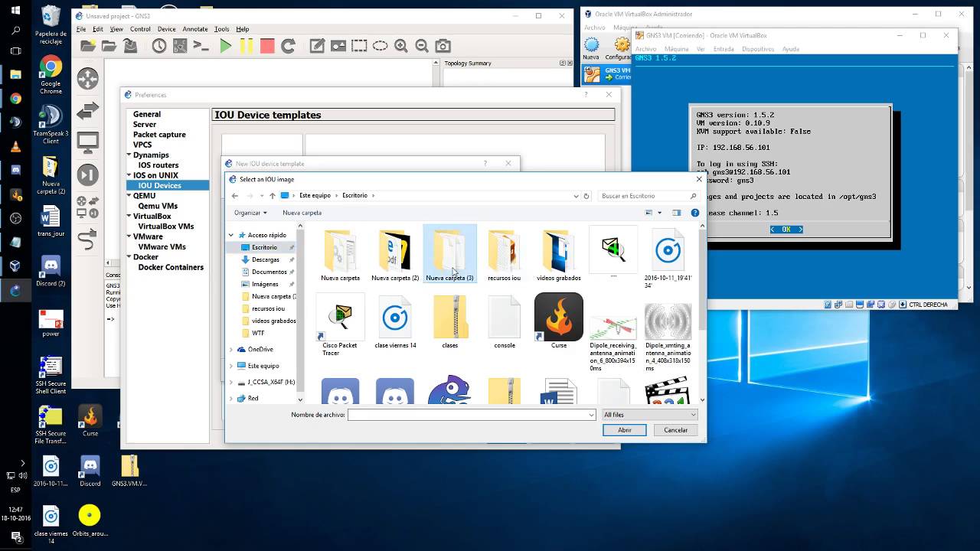
Task: Toggle show interface labels icon in GNS3
Action: coord(179,46)
